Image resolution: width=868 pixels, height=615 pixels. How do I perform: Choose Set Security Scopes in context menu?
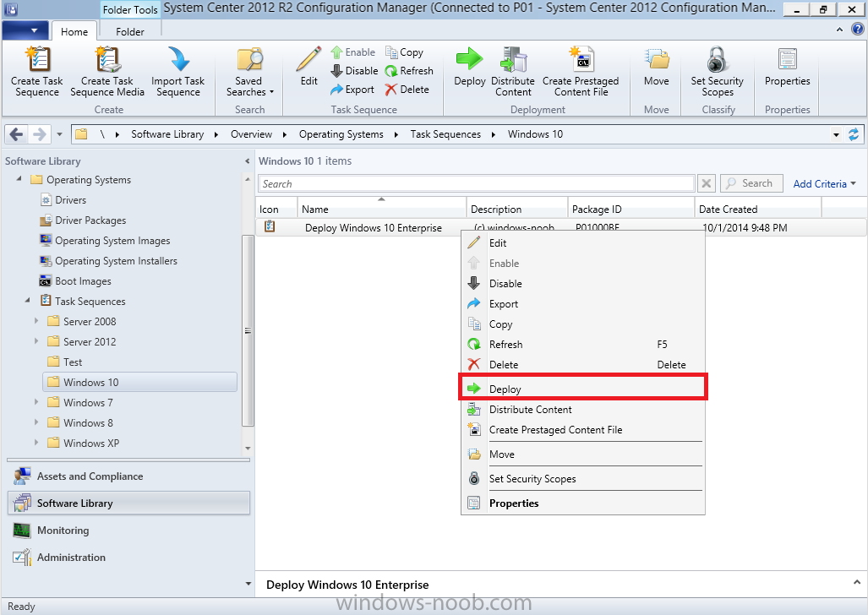coord(582,478)
